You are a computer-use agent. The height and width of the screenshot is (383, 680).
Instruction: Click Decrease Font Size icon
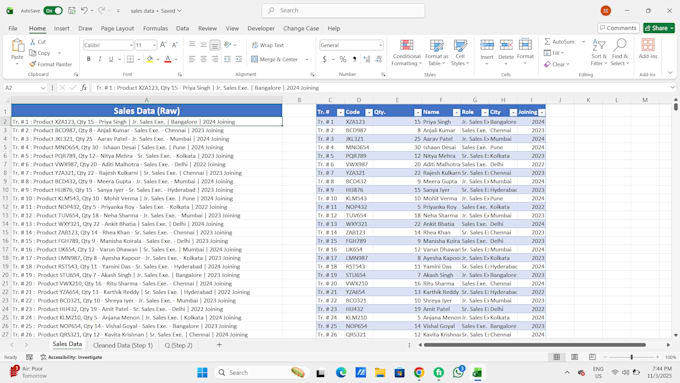click(175, 45)
